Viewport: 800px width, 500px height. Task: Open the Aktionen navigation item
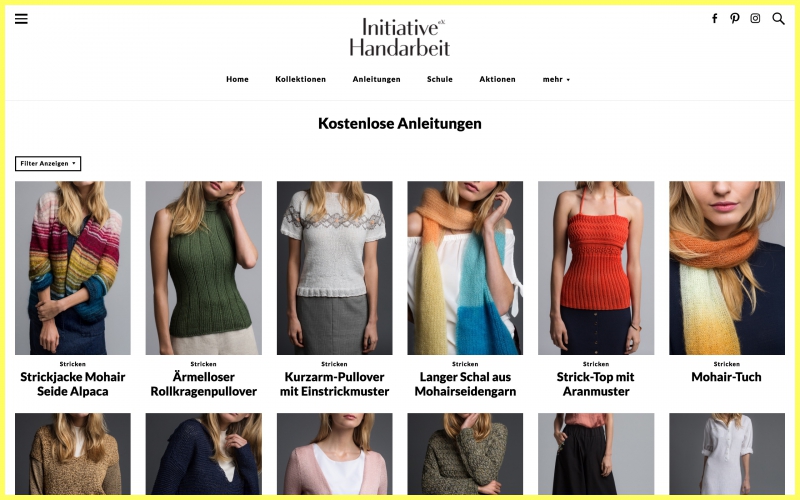tap(497, 79)
